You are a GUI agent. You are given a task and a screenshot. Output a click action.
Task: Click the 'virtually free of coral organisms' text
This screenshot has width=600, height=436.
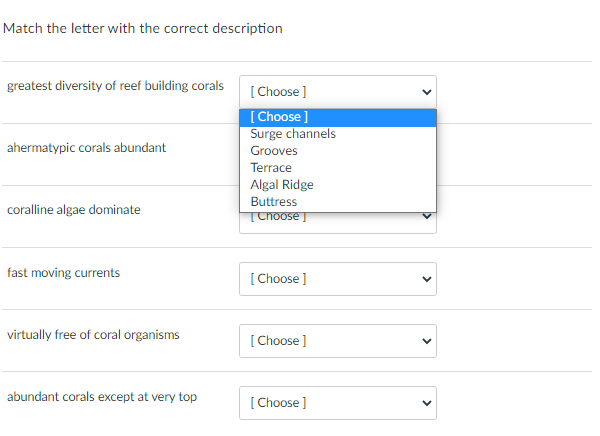tap(93, 334)
